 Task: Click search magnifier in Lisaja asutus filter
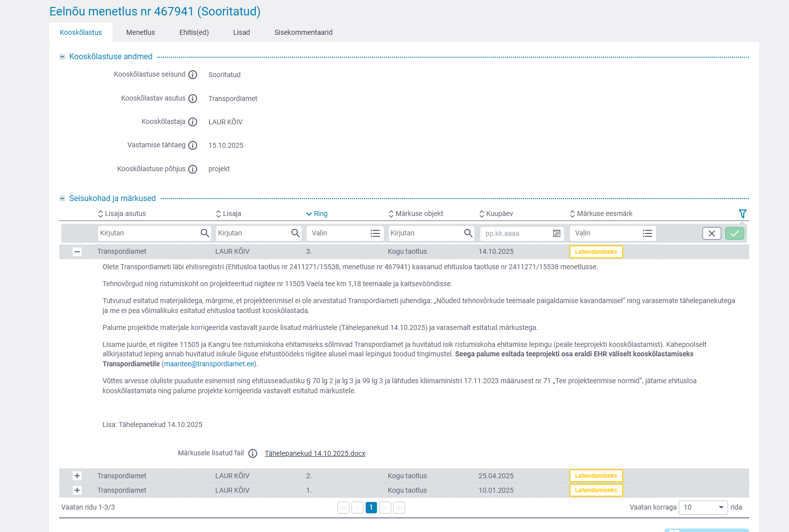pyautogui.click(x=205, y=233)
